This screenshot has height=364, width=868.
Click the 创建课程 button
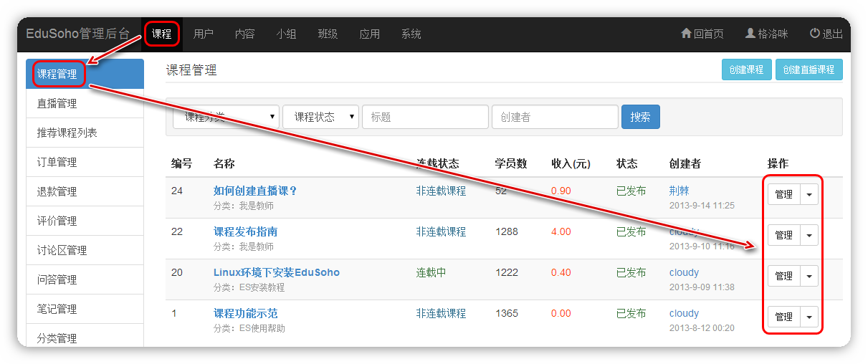point(746,70)
